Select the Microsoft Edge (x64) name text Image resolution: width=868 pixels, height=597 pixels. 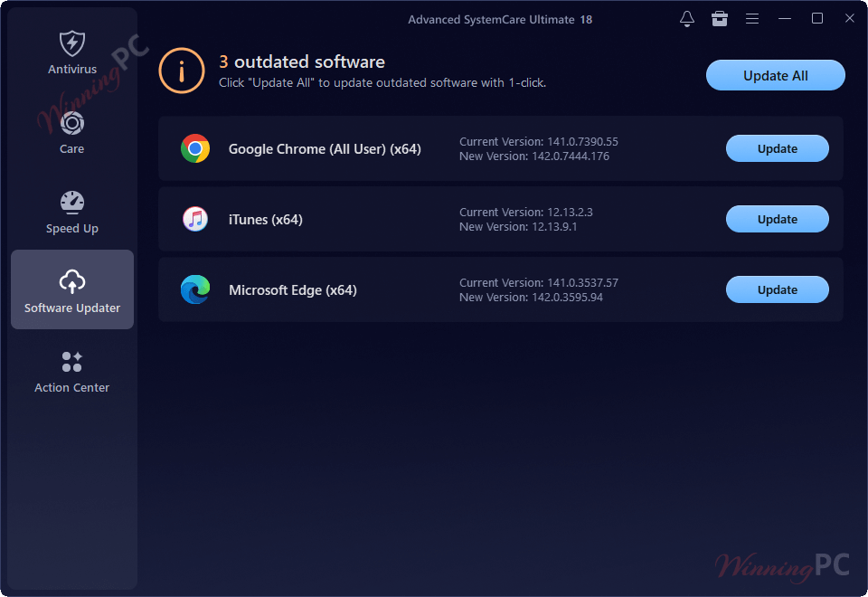[x=293, y=290]
